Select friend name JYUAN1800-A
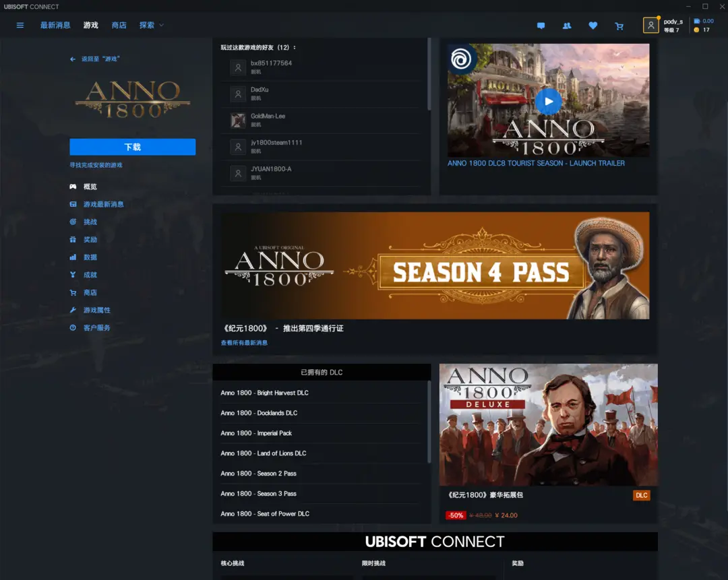This screenshot has width=728, height=580. [271, 169]
